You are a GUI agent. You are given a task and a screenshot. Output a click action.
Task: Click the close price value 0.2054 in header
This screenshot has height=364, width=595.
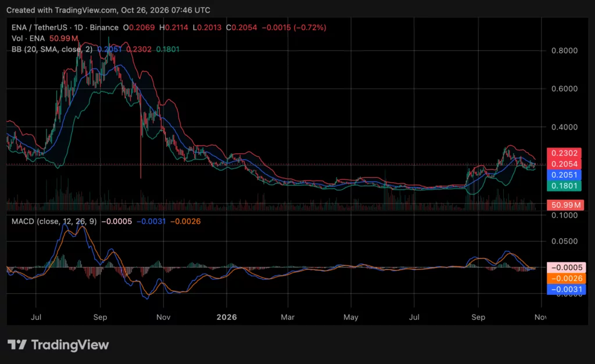(244, 27)
